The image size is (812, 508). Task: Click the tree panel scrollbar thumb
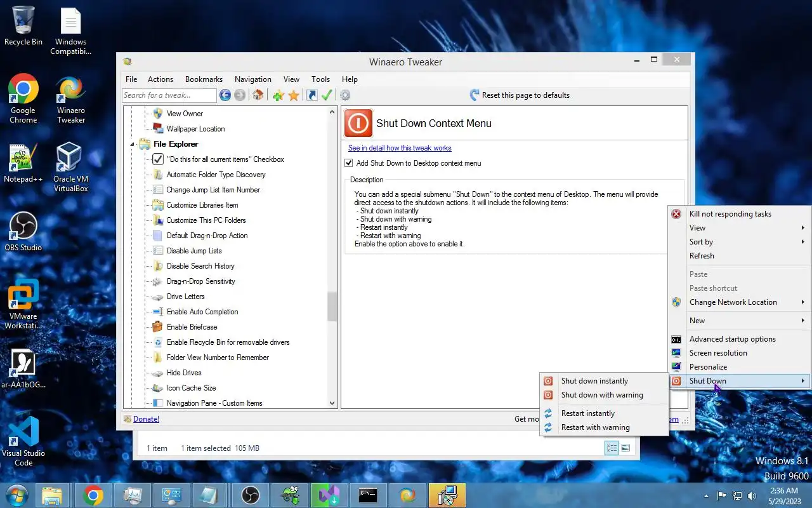[x=332, y=307]
